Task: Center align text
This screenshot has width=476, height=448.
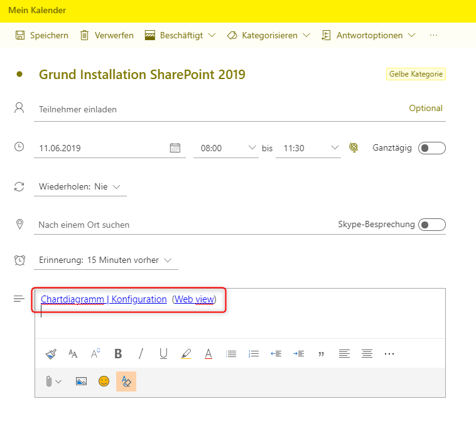Action: coord(367,354)
